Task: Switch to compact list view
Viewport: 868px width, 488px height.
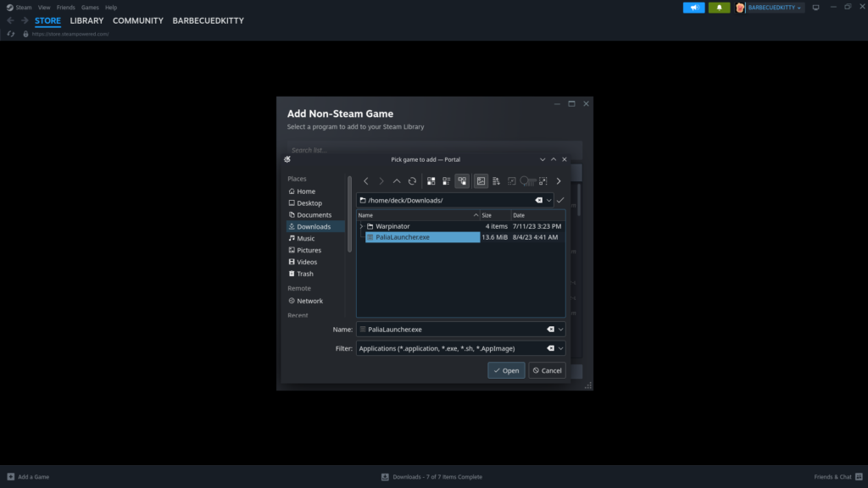Action: click(447, 181)
